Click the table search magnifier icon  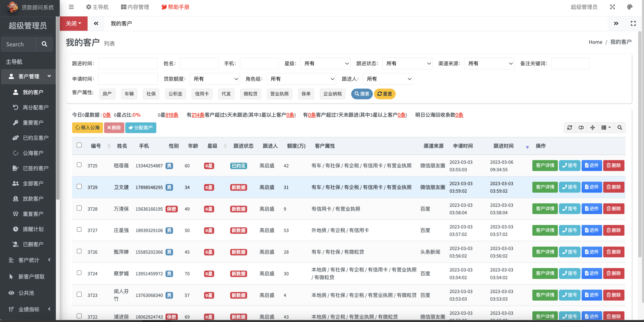click(619, 127)
